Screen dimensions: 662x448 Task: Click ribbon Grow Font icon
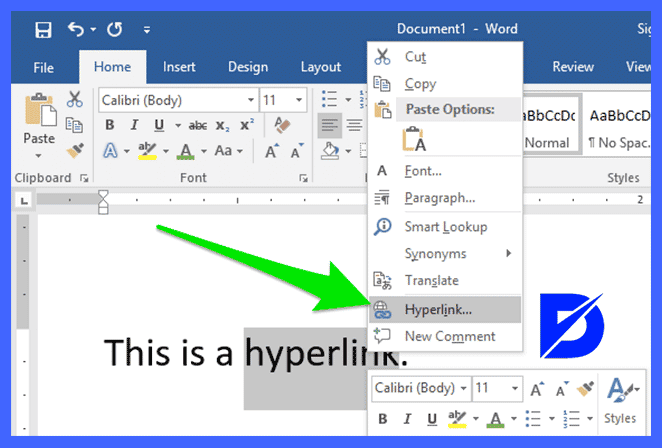[272, 151]
